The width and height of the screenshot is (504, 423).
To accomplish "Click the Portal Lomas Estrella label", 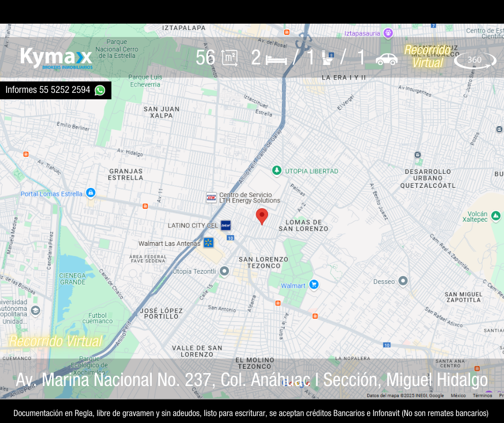I will pos(51,194).
